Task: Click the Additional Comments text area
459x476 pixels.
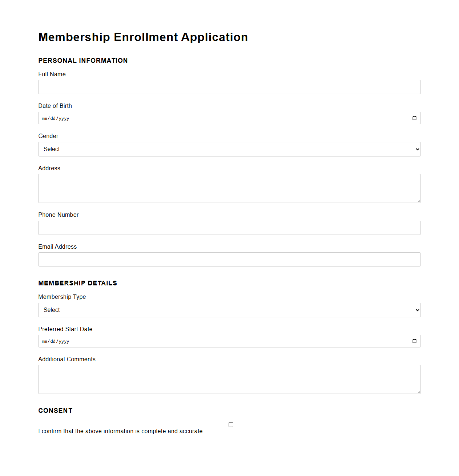Action: click(229, 379)
